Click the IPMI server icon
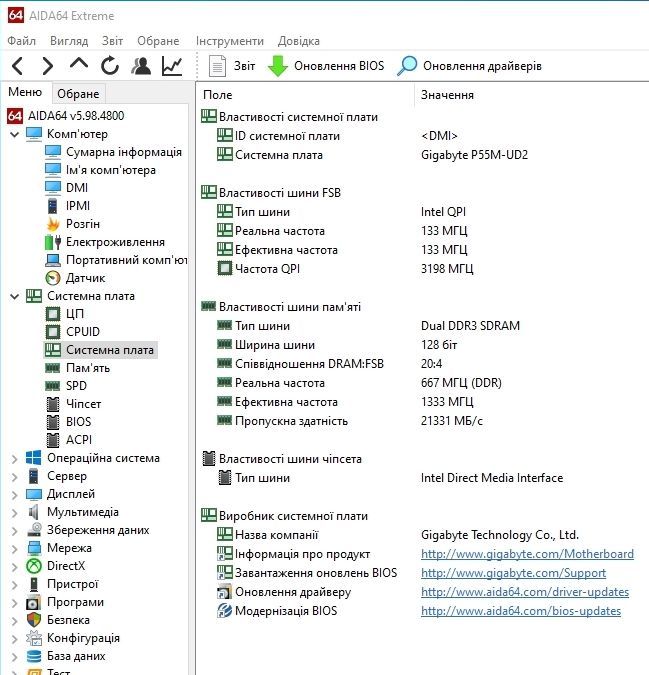 point(53,206)
